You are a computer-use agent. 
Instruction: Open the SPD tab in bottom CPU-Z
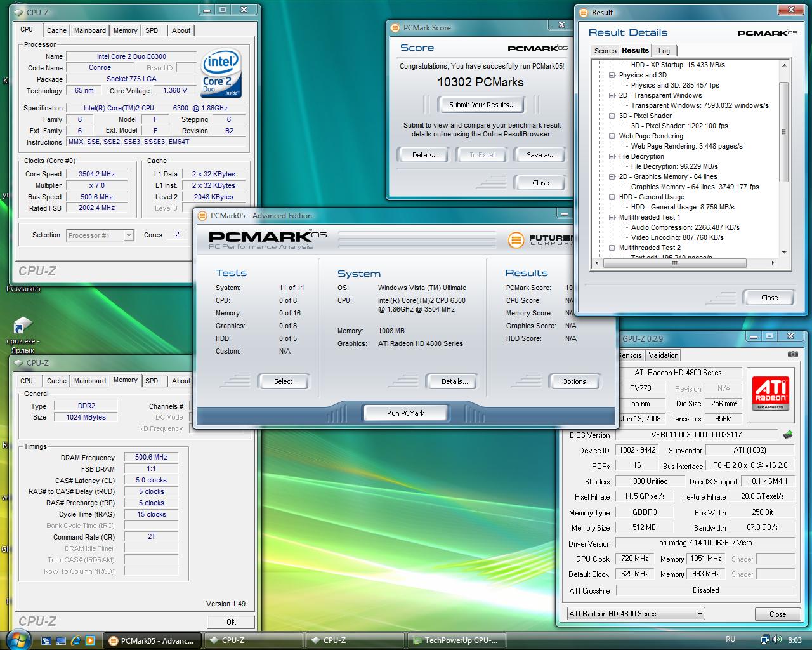pos(152,381)
